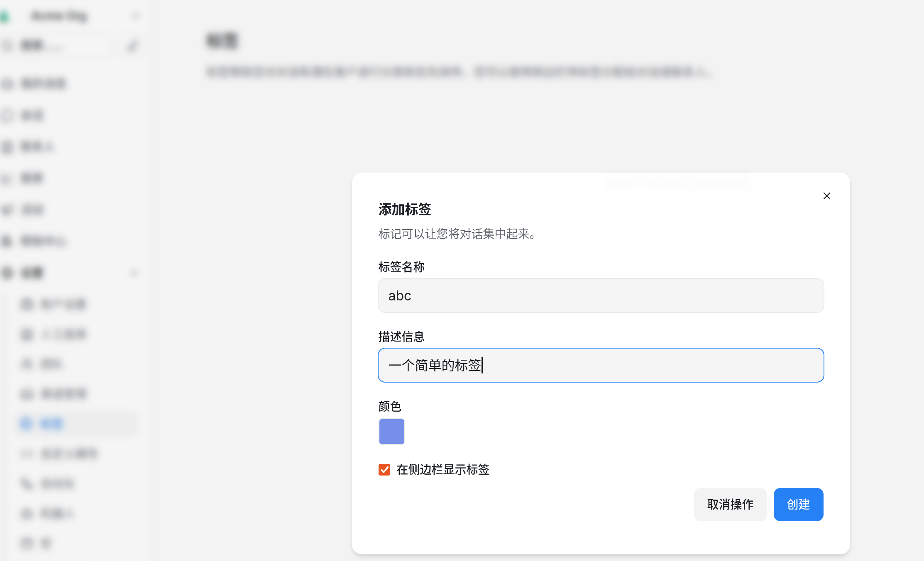Screen dimensions: 924x561
Task: Collapse the 设置 section chevron
Action: click(134, 273)
